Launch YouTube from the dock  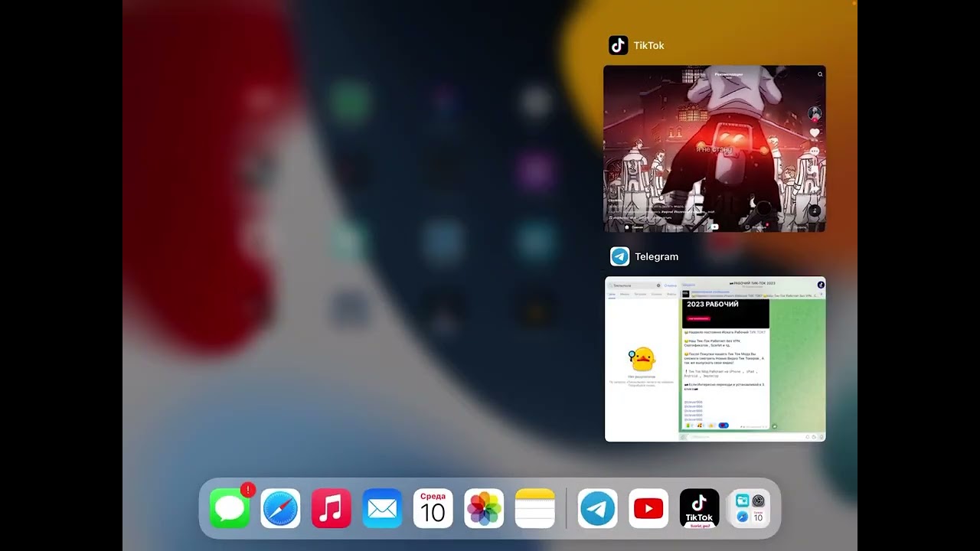coord(648,509)
